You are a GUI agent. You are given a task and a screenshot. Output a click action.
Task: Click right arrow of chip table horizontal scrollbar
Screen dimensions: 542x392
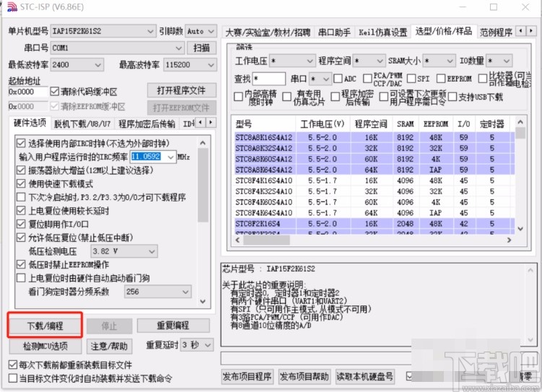[509, 240]
